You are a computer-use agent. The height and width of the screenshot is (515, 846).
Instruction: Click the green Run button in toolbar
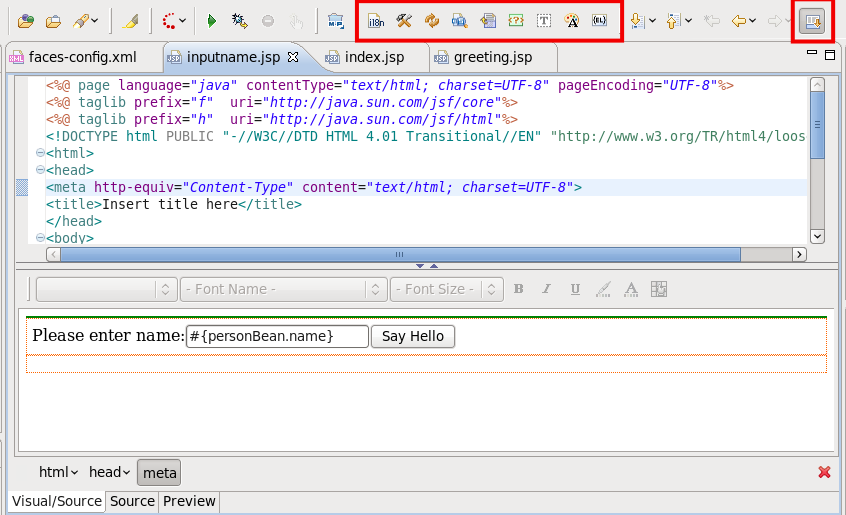point(211,20)
